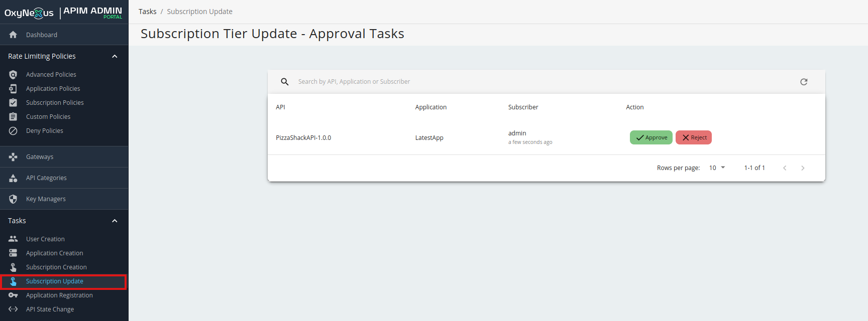Go to previous page arrow
Viewport: 868px width, 321px height.
(x=785, y=168)
